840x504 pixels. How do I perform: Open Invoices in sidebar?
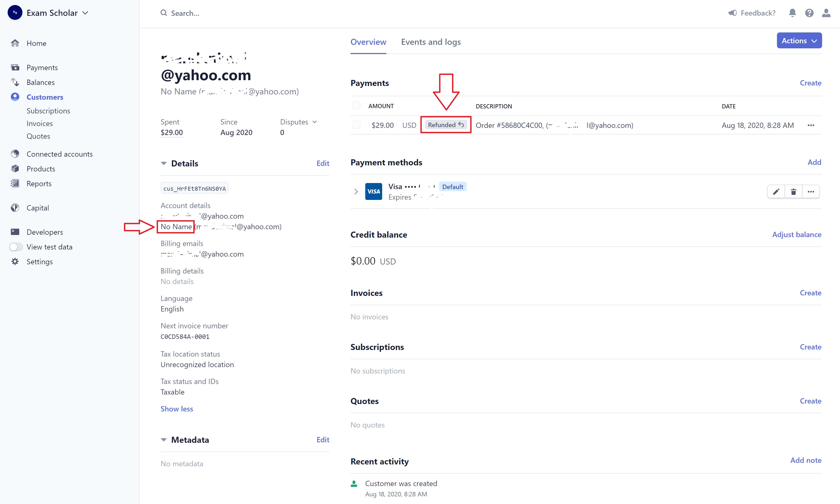click(40, 123)
